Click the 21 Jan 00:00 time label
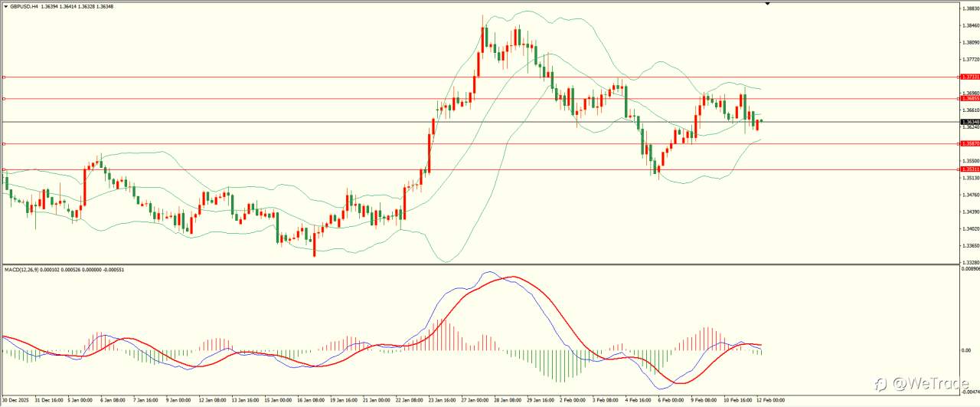 377,399
